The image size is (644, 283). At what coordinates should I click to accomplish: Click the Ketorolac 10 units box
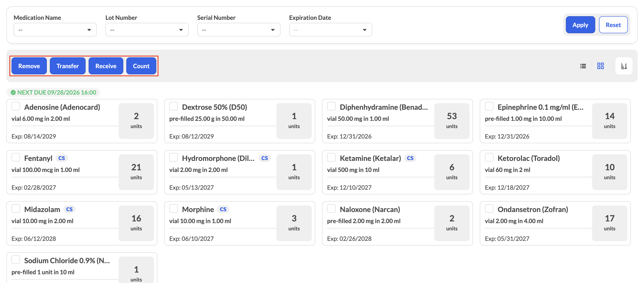pyautogui.click(x=609, y=172)
